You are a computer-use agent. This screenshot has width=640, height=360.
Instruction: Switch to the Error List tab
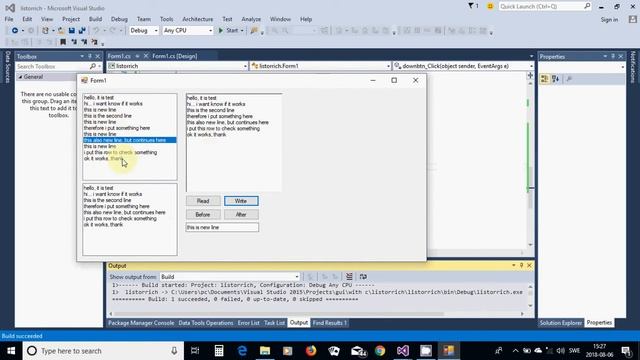point(249,323)
